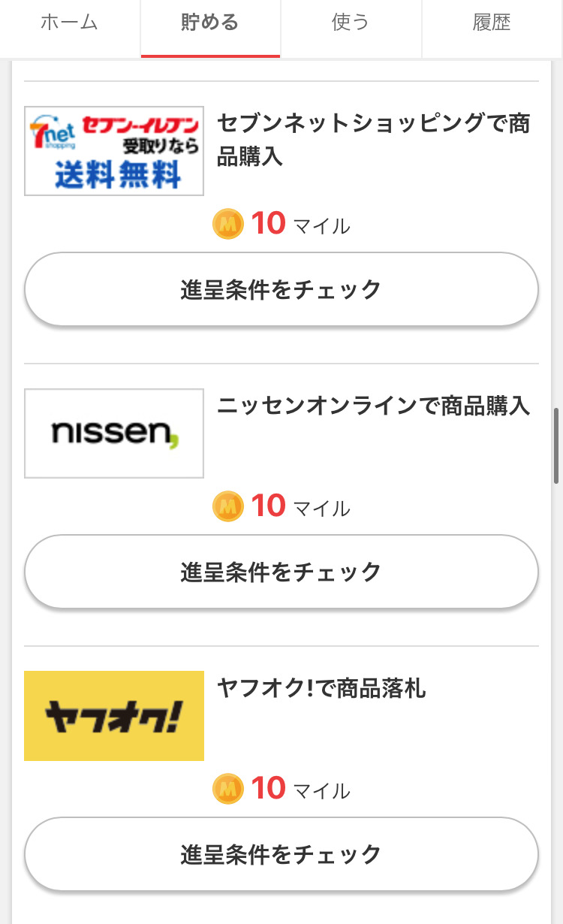Click the vertical scrollbar thumb

click(x=556, y=445)
